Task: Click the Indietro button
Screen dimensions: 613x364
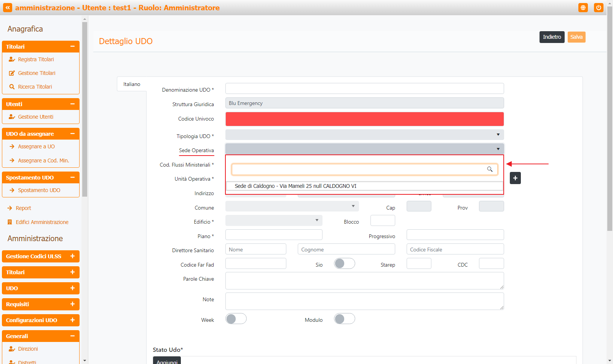Action: [x=552, y=37]
